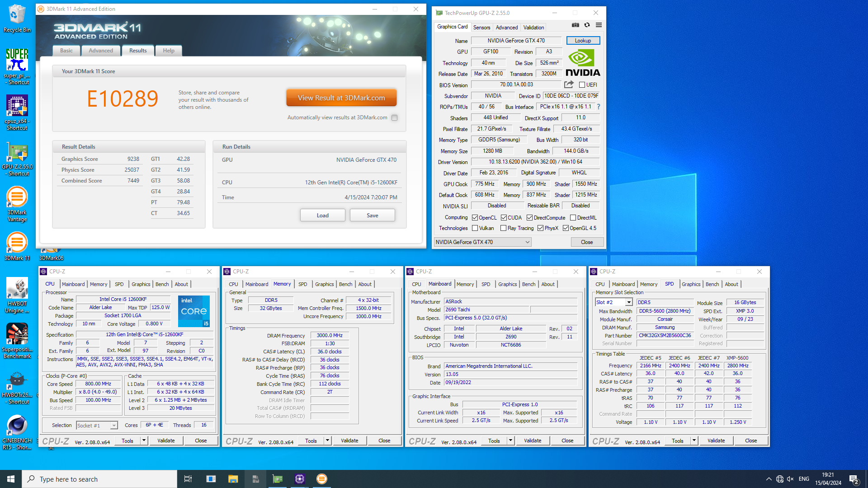Viewport: 868px width, 488px height.
Task: Launch CINEBENCH R15 shortcut icon
Action: (x=17, y=432)
